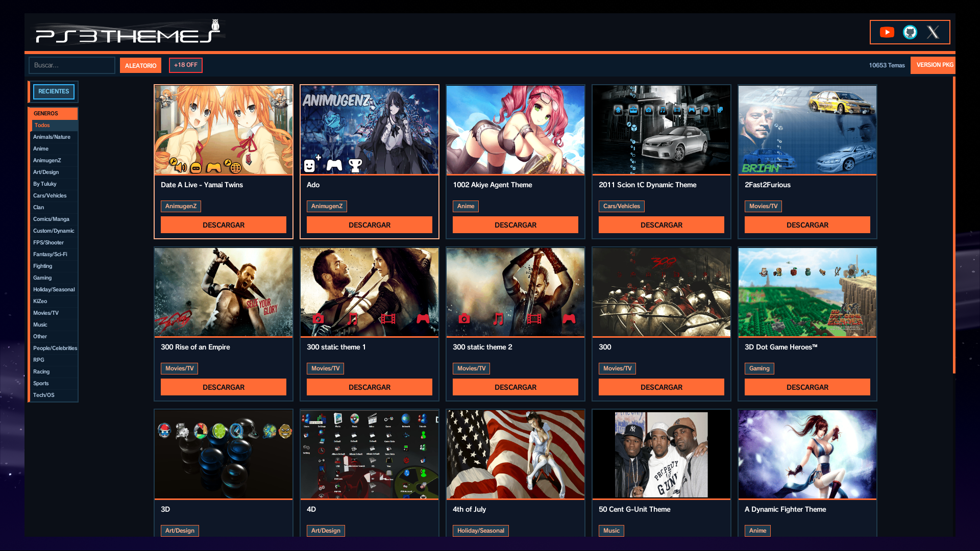Pick the KiZeo genre
The image size is (980, 551).
tap(54, 302)
